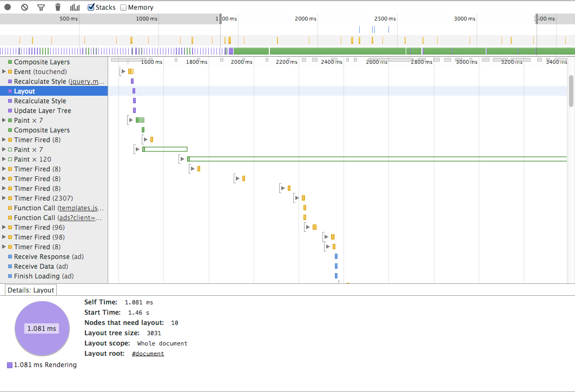575x392 pixels.
Task: Click the clear recording icon
Action: click(24, 8)
